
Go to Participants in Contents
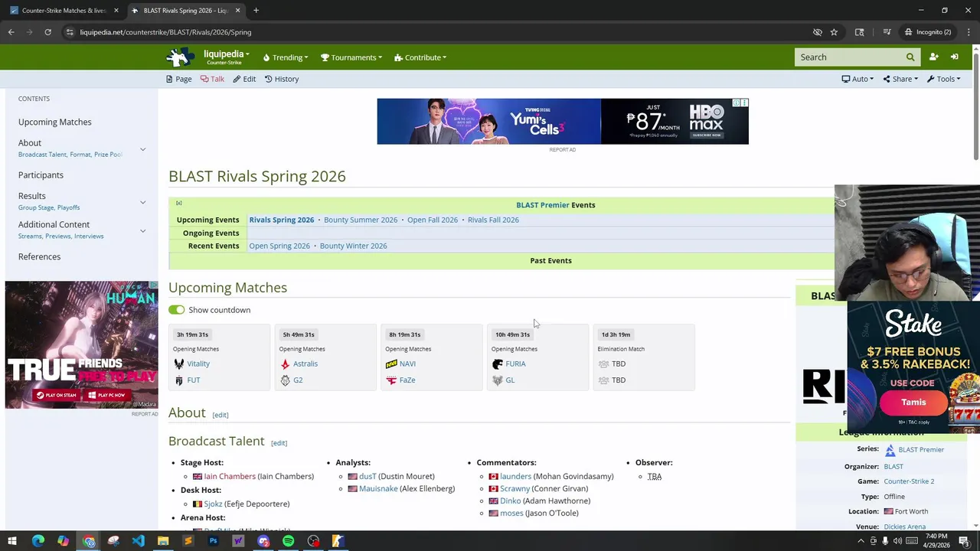[41, 175]
